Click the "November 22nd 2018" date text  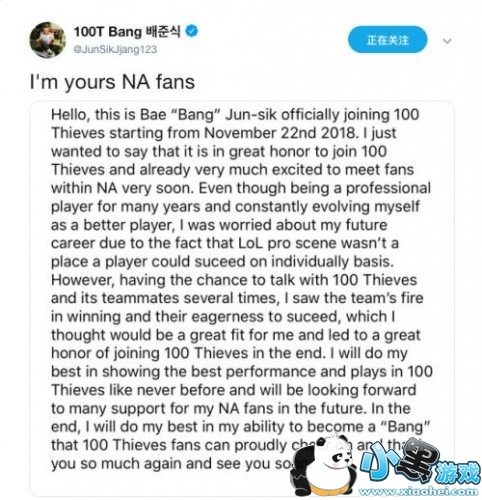[x=280, y=133]
